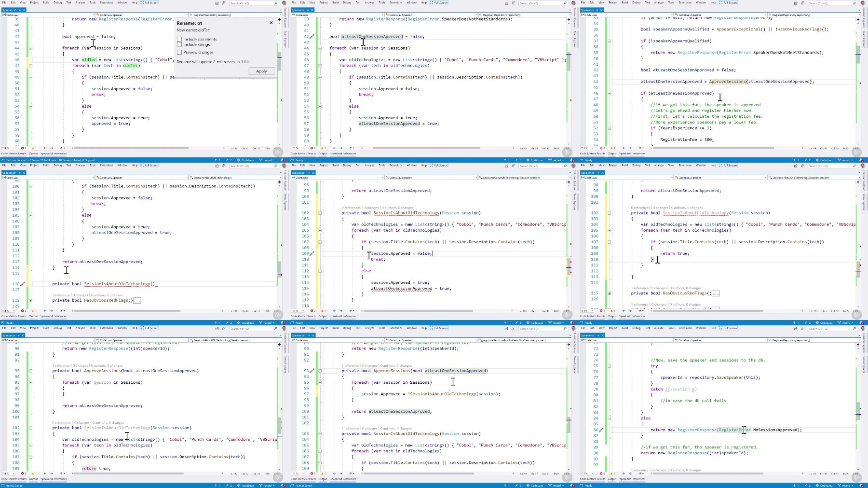
Task: Click the Full Screen button in the center window
Action: tap(439, 165)
